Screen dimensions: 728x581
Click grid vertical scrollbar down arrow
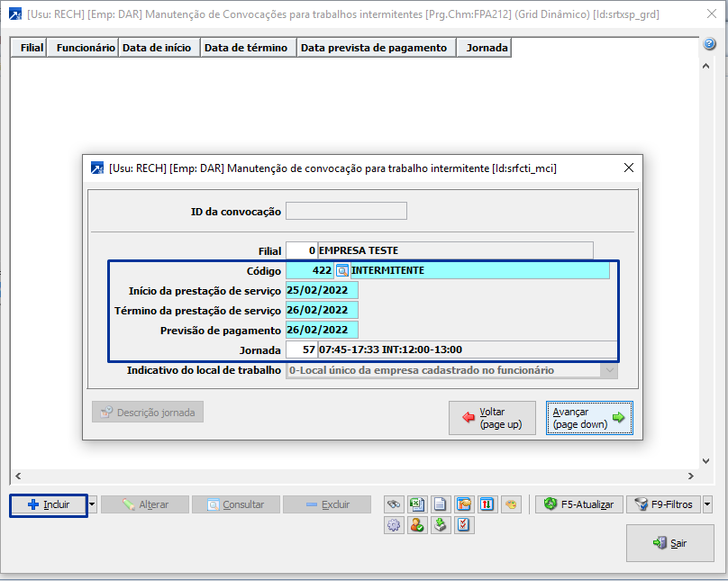(705, 461)
